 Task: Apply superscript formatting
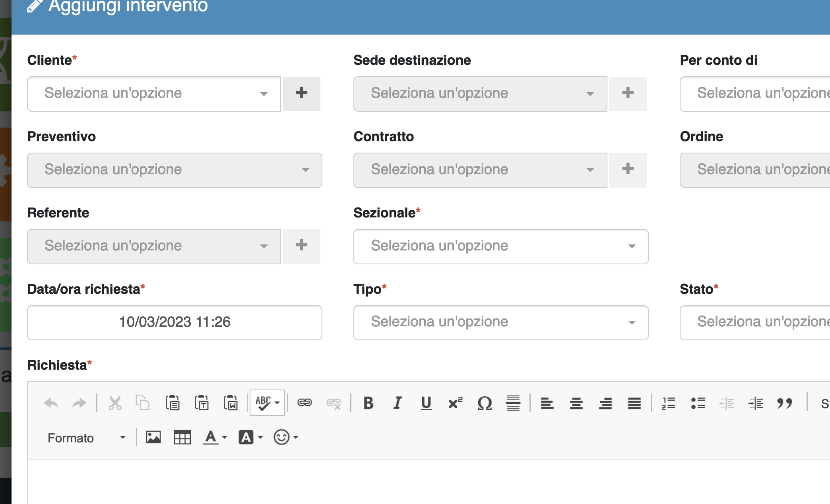(x=454, y=403)
